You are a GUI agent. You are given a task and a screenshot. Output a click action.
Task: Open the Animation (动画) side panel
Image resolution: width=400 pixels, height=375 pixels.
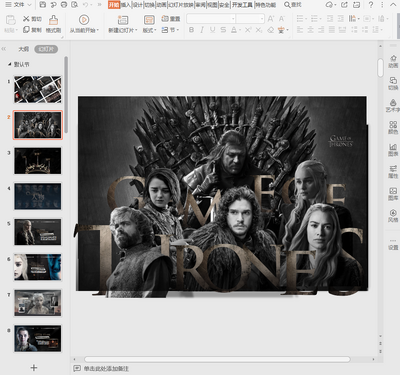[x=393, y=61]
